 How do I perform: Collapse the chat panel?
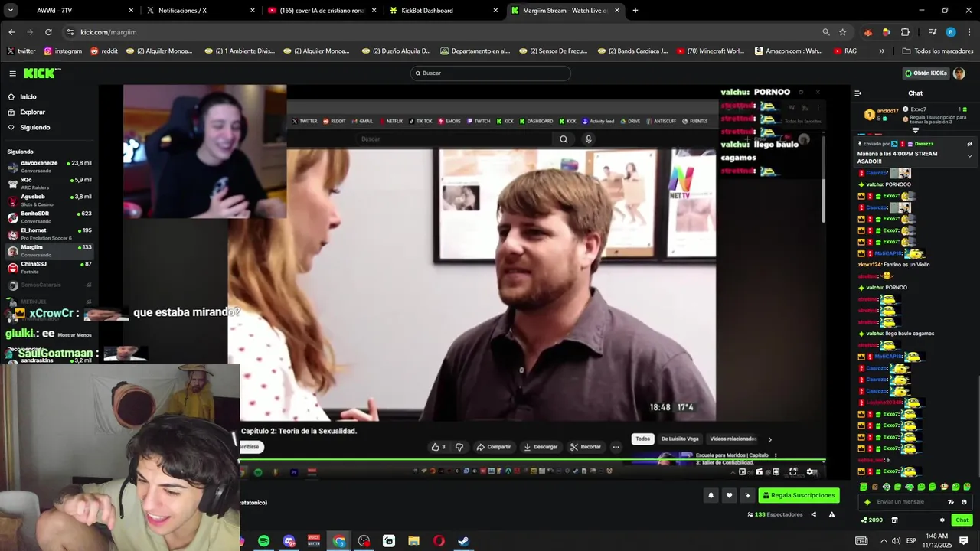(857, 93)
